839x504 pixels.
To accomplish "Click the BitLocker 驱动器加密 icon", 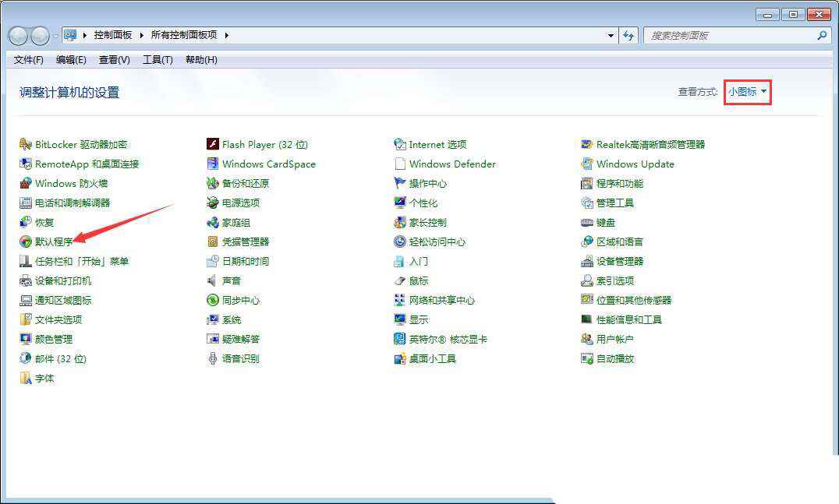I will [x=26, y=145].
